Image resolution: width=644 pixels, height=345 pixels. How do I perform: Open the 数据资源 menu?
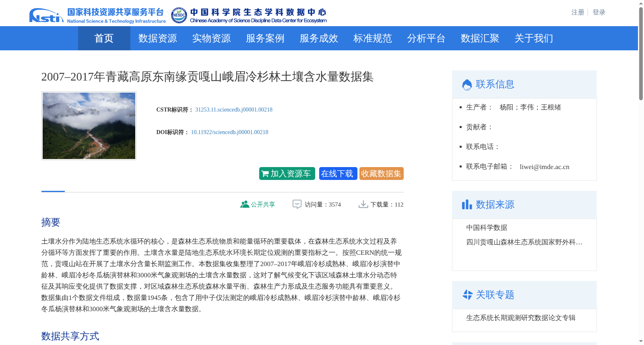(158, 38)
